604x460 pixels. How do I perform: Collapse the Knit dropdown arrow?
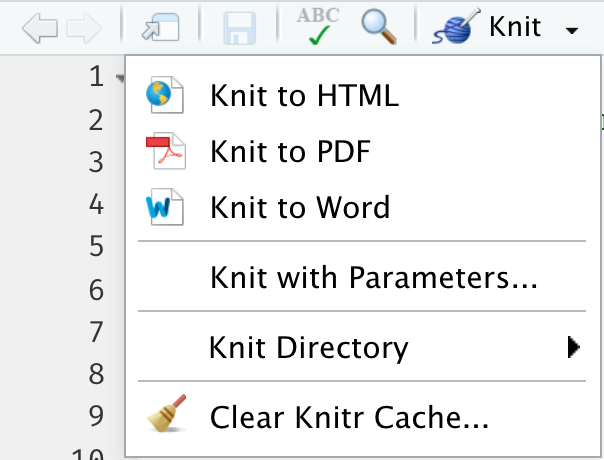(x=571, y=30)
